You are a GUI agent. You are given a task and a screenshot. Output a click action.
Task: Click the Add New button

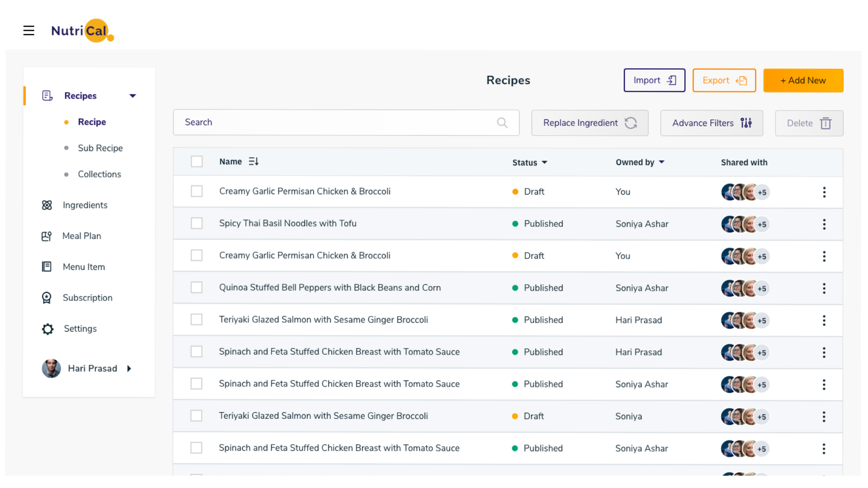pyautogui.click(x=803, y=80)
